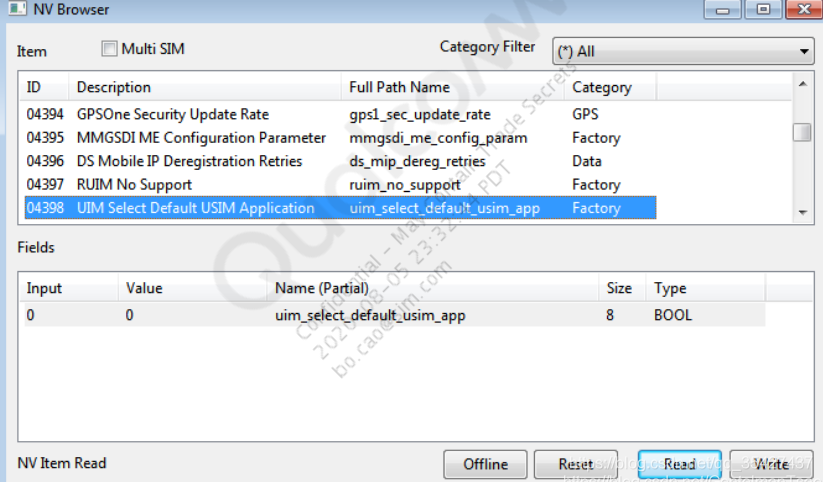Click scroll down arrow in the item list

tap(803, 213)
